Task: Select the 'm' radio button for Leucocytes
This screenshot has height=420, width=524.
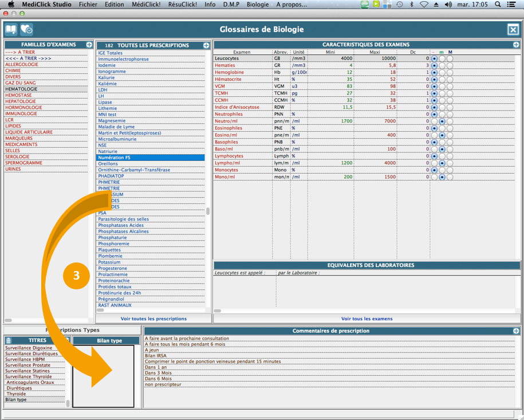Action: (x=442, y=58)
